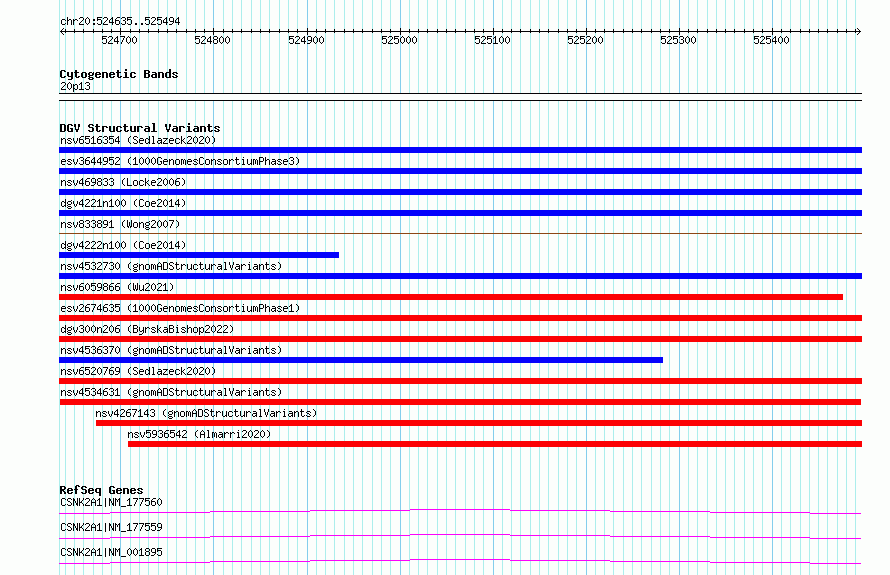
Task: Select the blue bar under nsv6516354
Action: click(460, 150)
